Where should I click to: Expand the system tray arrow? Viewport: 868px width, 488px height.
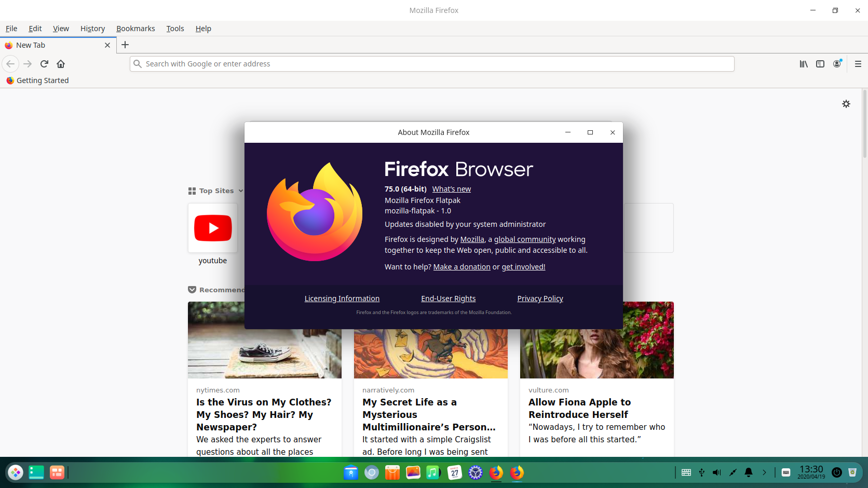[764, 472]
